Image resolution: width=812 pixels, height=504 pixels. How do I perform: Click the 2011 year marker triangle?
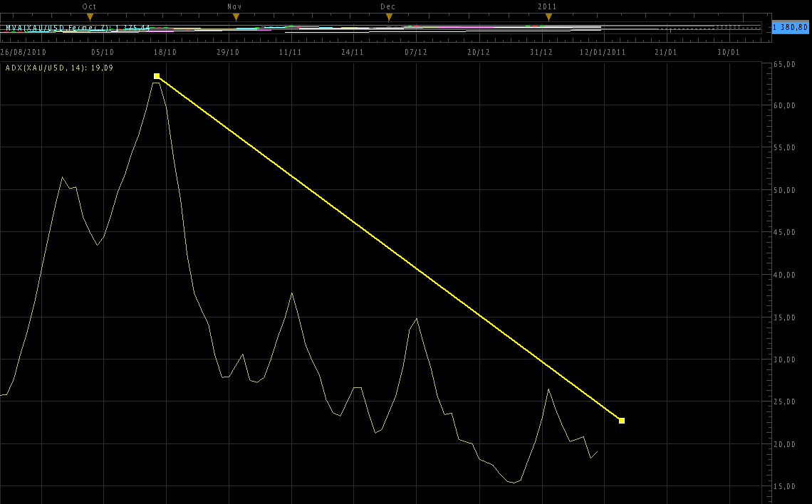click(548, 16)
